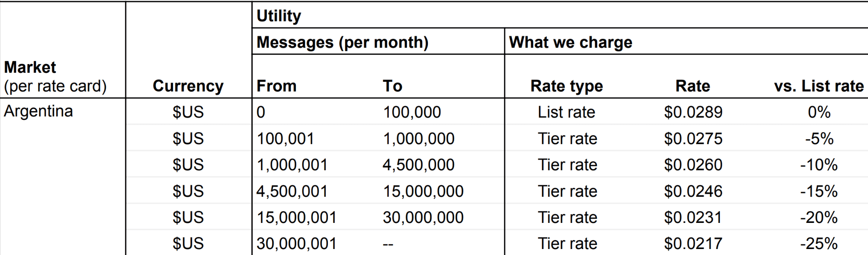Viewport: 868px width, 255px height.
Task: Select the 30,000,000 To cell
Action: 423,217
